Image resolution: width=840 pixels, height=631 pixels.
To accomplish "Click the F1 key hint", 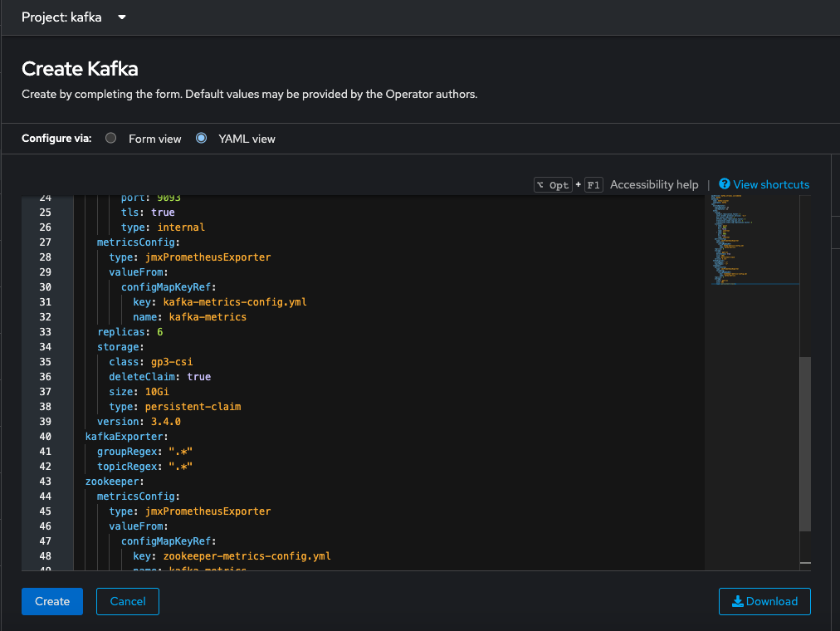I will [593, 185].
